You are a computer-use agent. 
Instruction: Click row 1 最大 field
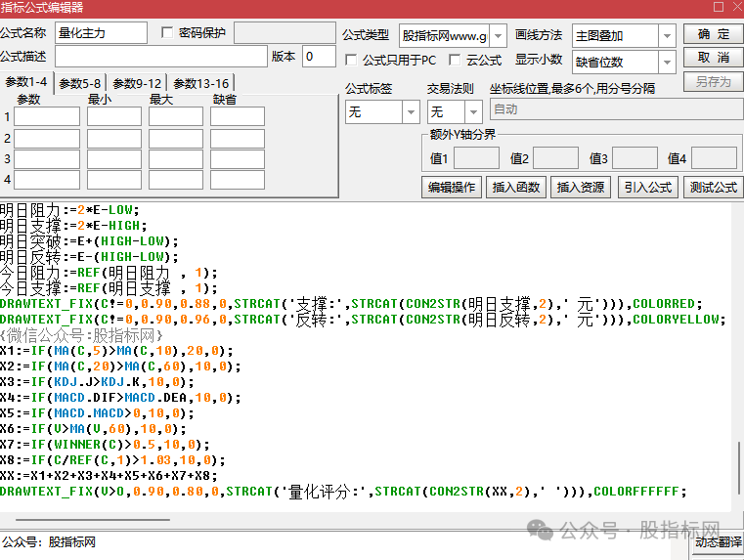pos(176,116)
